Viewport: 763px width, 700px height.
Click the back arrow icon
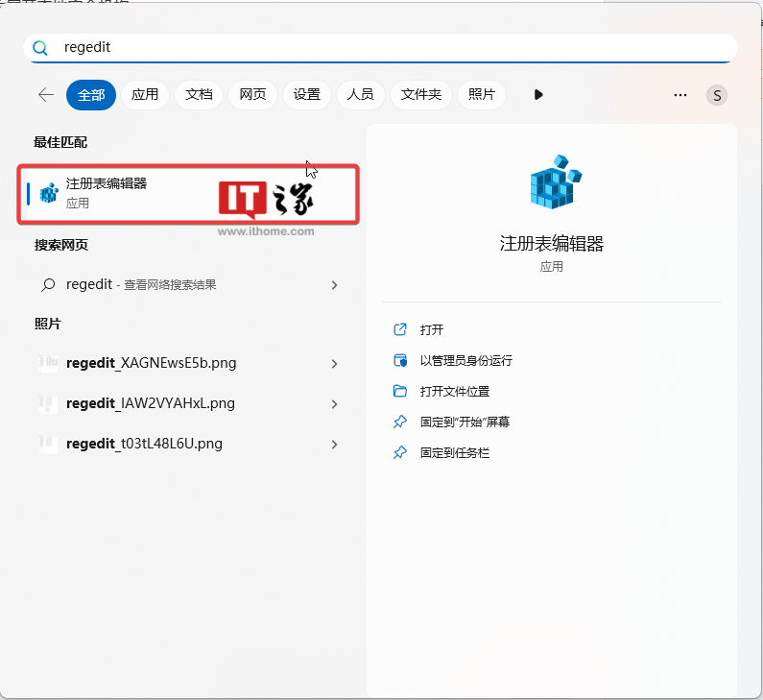pyautogui.click(x=45, y=94)
